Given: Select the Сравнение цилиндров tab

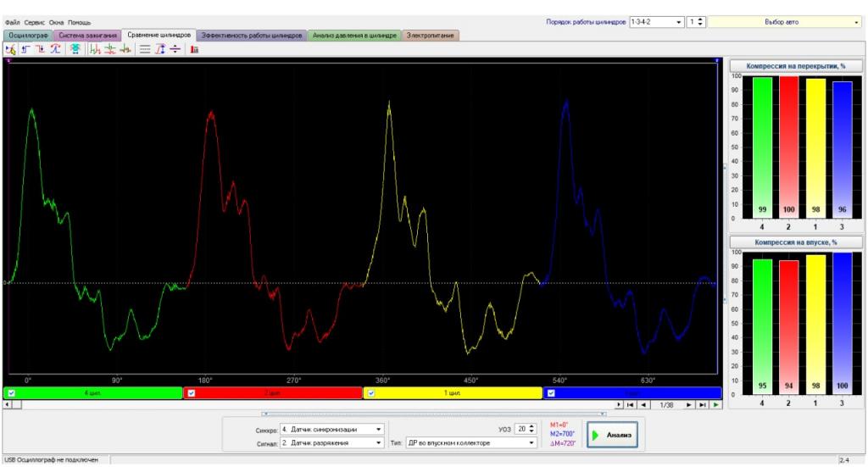Looking at the screenshot, I should [159, 35].
